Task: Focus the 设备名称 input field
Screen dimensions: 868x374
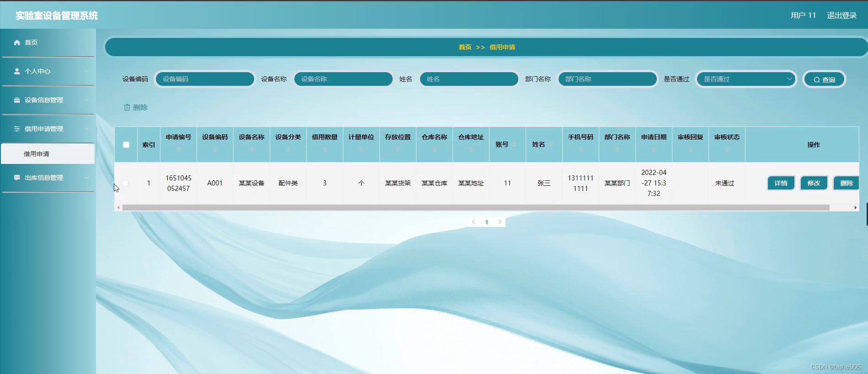Action: point(343,79)
